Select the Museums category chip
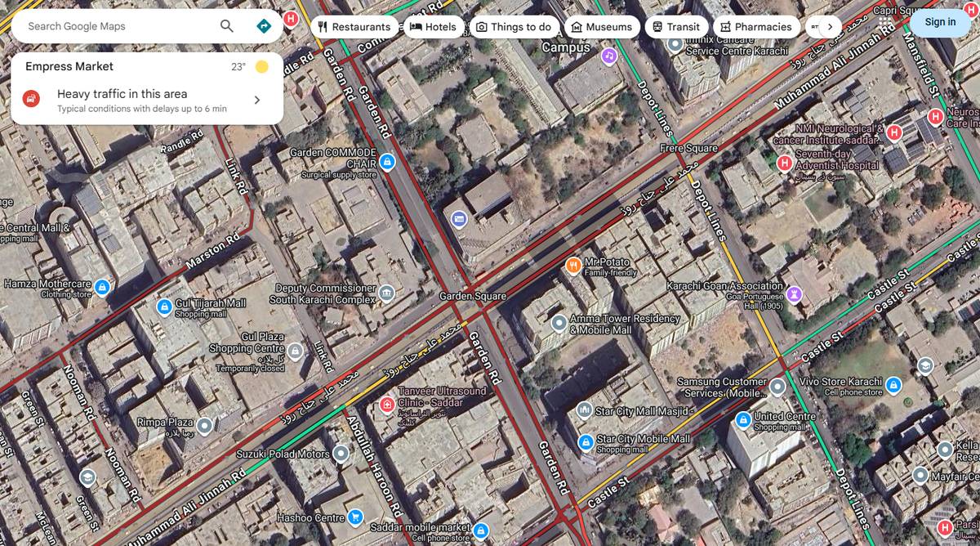Viewport: 980px width, 546px height. click(602, 25)
